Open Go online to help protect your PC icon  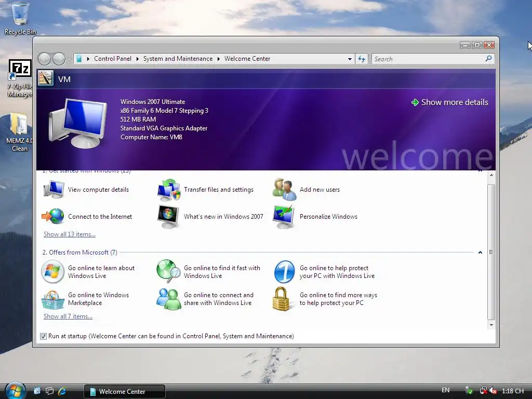tap(284, 272)
